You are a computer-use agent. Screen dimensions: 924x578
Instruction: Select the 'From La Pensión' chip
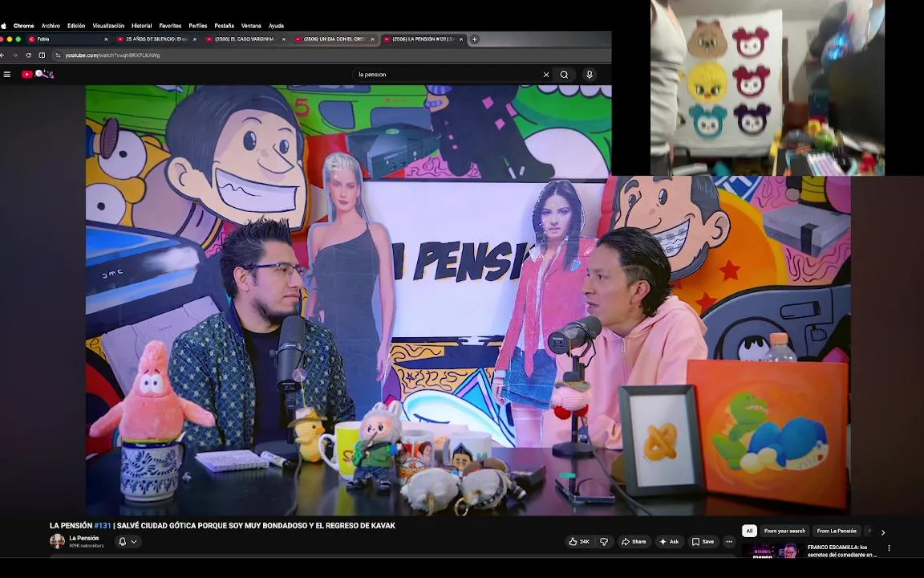837,531
